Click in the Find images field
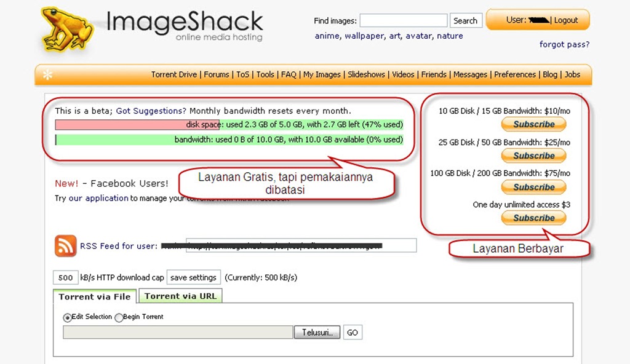 click(x=404, y=20)
